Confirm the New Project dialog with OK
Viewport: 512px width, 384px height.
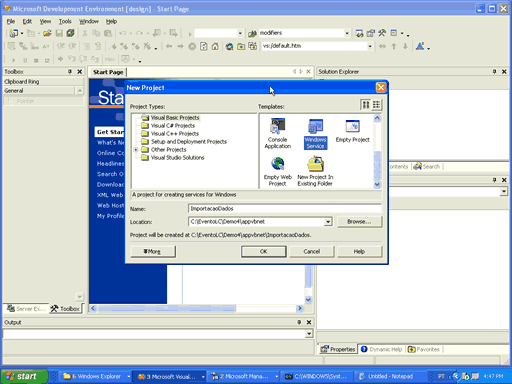(x=263, y=251)
